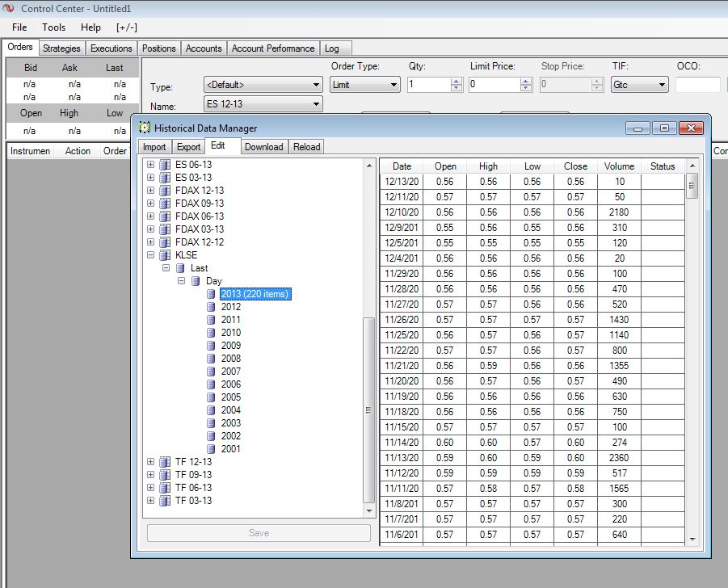
Task: Click the data grid vertical scrollbar thumb
Action: coord(692,185)
